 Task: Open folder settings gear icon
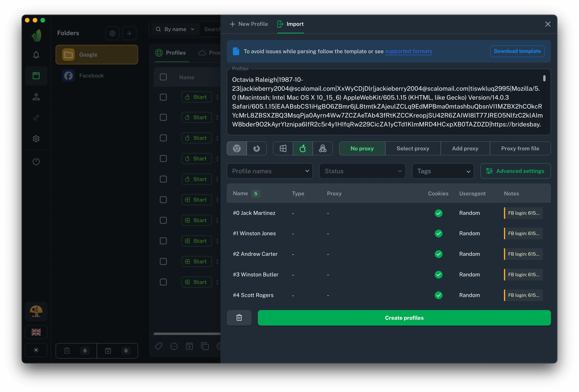tap(112, 33)
